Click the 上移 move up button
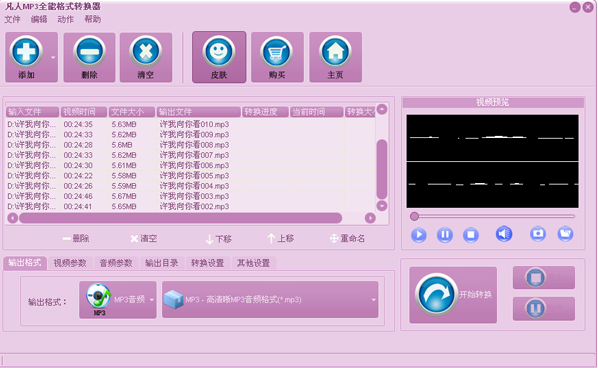This screenshot has height=368, width=598. click(281, 239)
